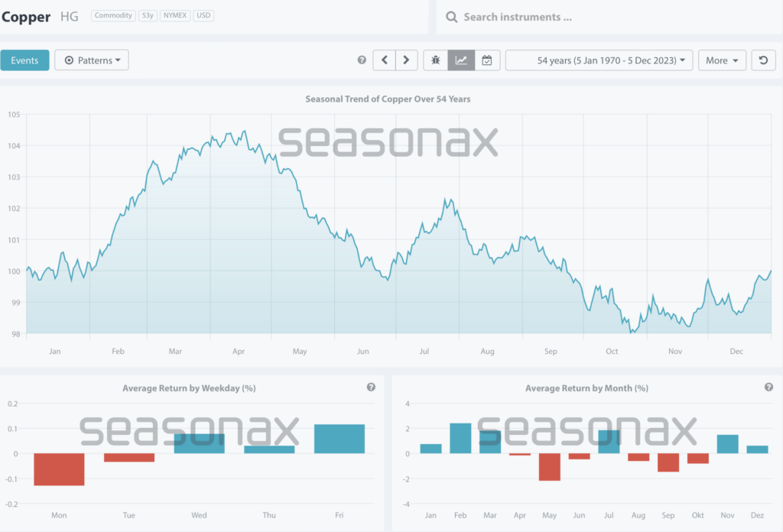Open help for Average Return by Weekday

[x=371, y=388]
